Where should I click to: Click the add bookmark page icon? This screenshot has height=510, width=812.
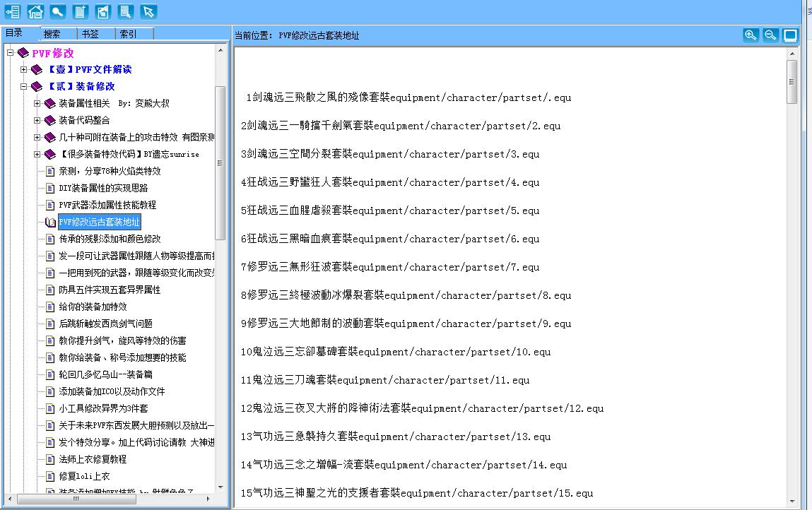[x=81, y=11]
